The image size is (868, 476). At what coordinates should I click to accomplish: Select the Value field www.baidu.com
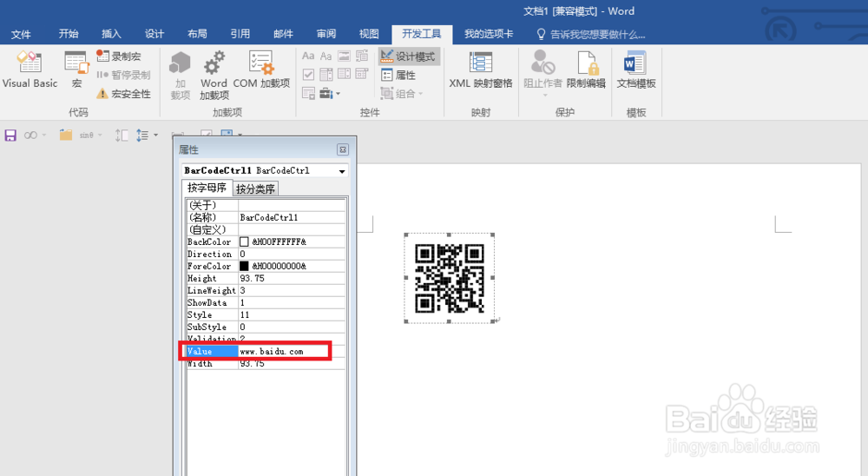(292, 351)
